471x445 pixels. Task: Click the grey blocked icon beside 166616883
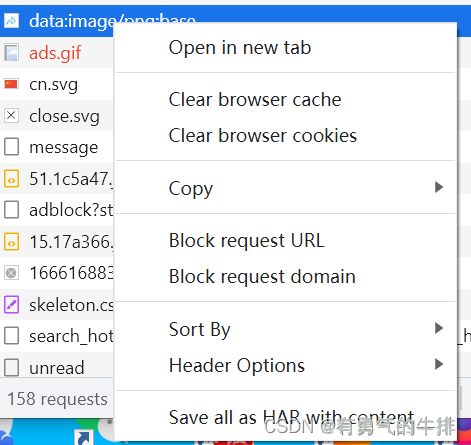(11, 273)
